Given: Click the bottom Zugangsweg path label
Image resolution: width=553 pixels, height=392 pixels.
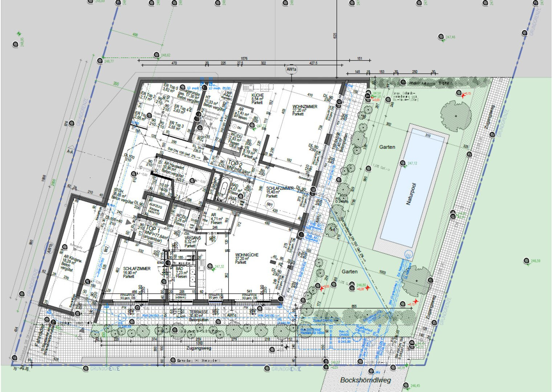Looking at the screenshot, I should click(198, 348).
